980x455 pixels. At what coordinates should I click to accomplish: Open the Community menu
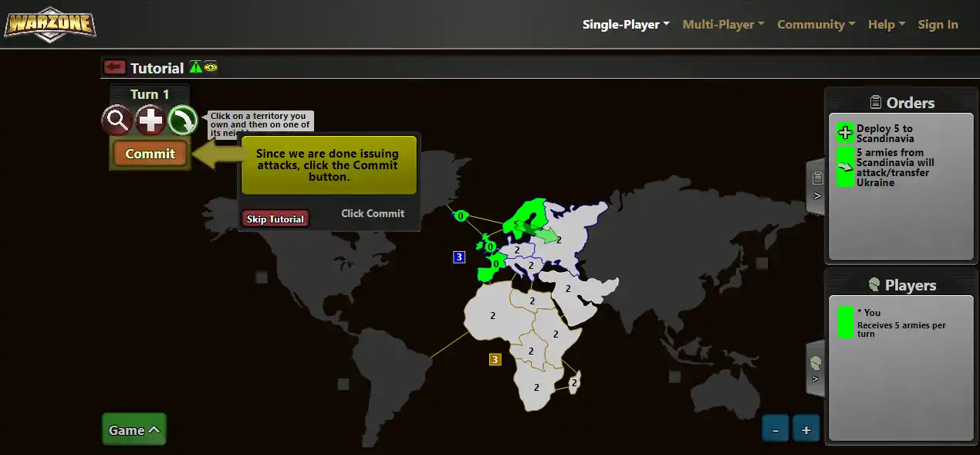[x=816, y=25]
